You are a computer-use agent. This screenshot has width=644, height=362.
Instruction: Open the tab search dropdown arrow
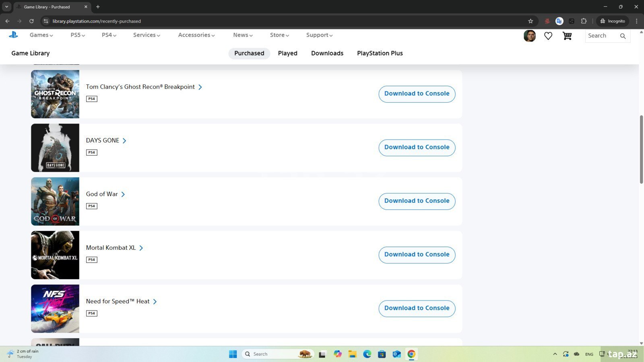(x=6, y=7)
